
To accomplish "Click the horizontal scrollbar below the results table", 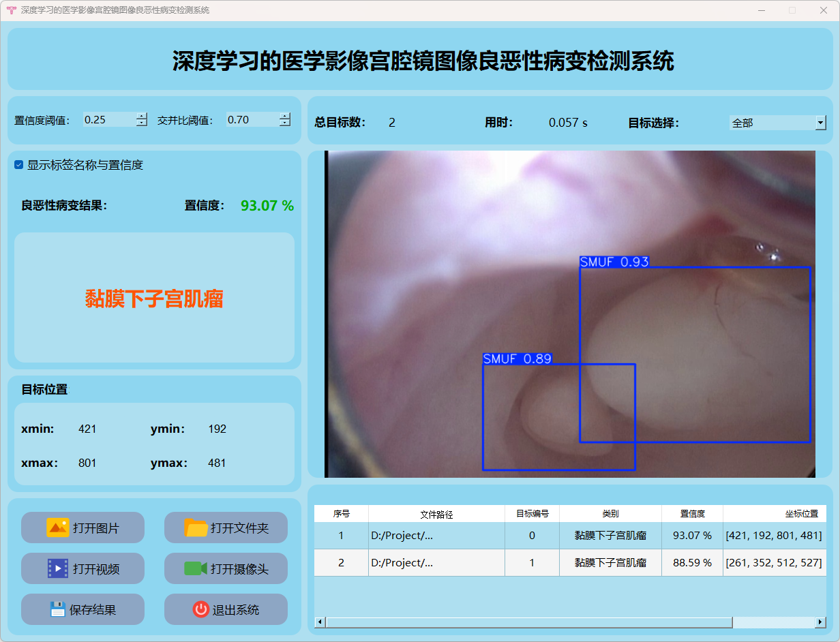I will point(528,622).
